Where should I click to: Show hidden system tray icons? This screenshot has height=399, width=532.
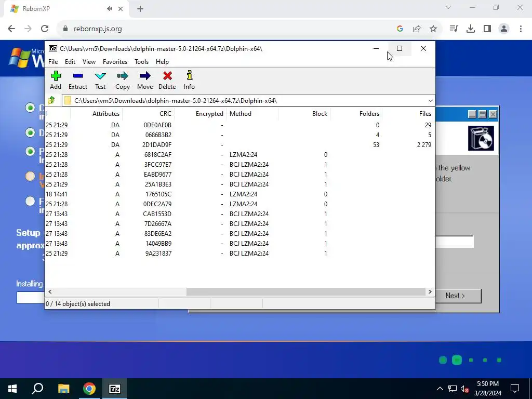click(x=440, y=389)
